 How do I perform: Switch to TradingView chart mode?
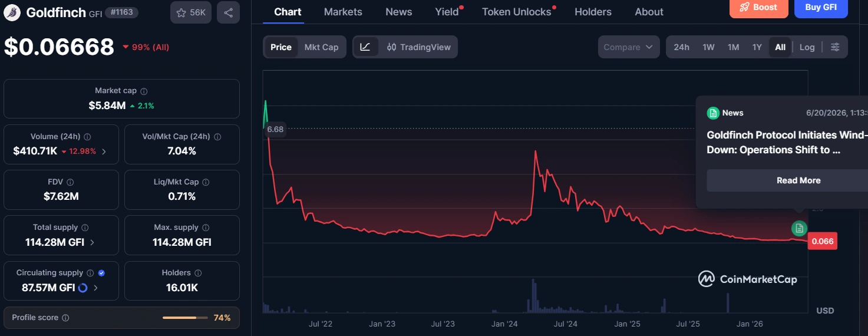click(x=419, y=47)
